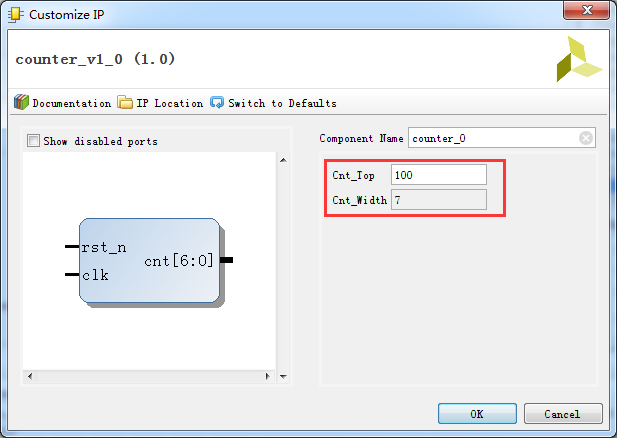Image resolution: width=617 pixels, height=438 pixels.
Task: Select the IP Location toolbar text
Action: [x=170, y=103]
